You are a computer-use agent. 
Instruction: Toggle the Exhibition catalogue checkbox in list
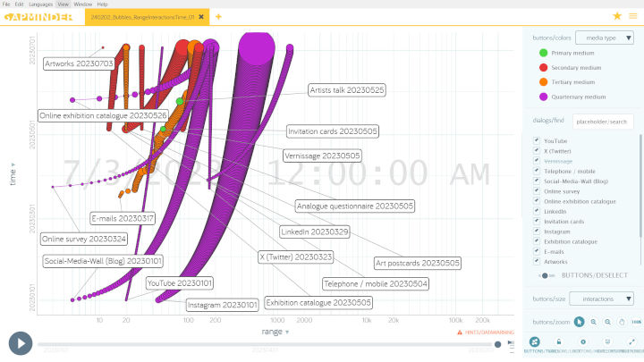click(x=537, y=241)
